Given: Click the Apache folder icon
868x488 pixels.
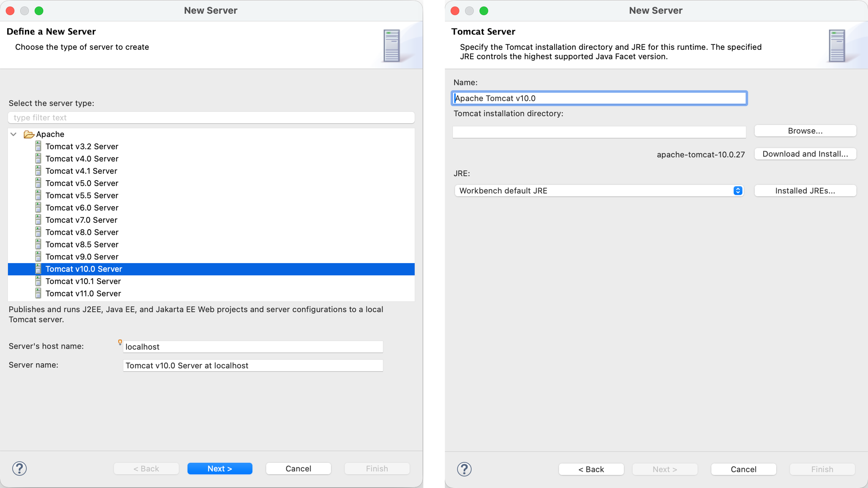Looking at the screenshot, I should point(29,134).
